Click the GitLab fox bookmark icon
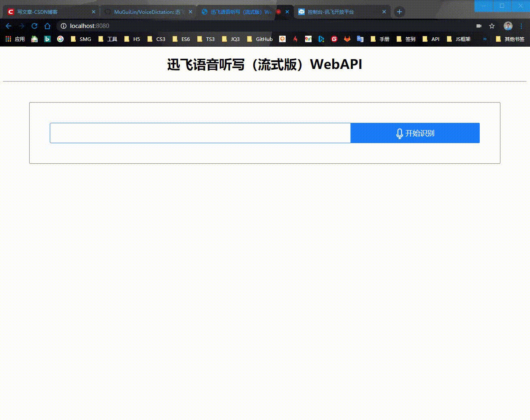The height and width of the screenshot is (420, 530). pos(347,39)
